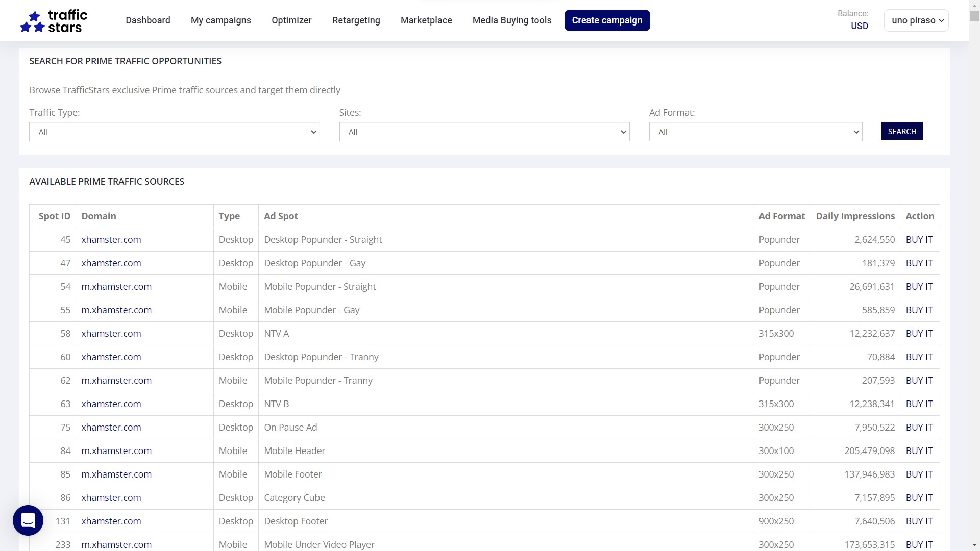Click the USD balance link
The height and width of the screenshot is (551, 980).
pyautogui.click(x=860, y=26)
